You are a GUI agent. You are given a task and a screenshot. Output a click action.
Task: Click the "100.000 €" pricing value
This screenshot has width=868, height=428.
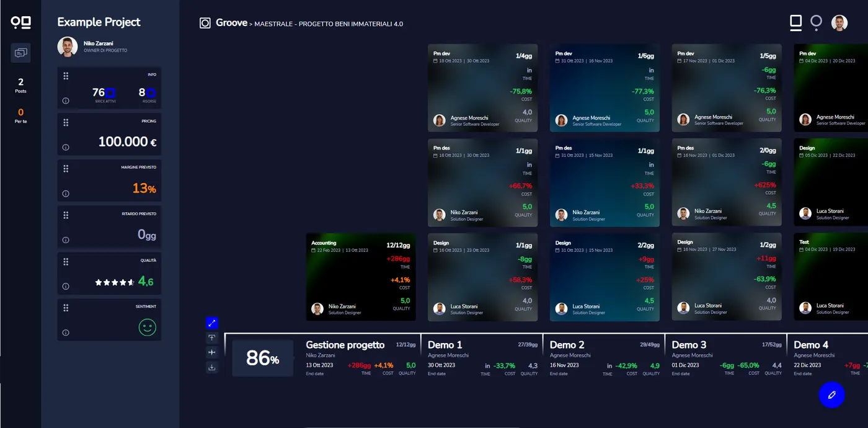point(127,141)
